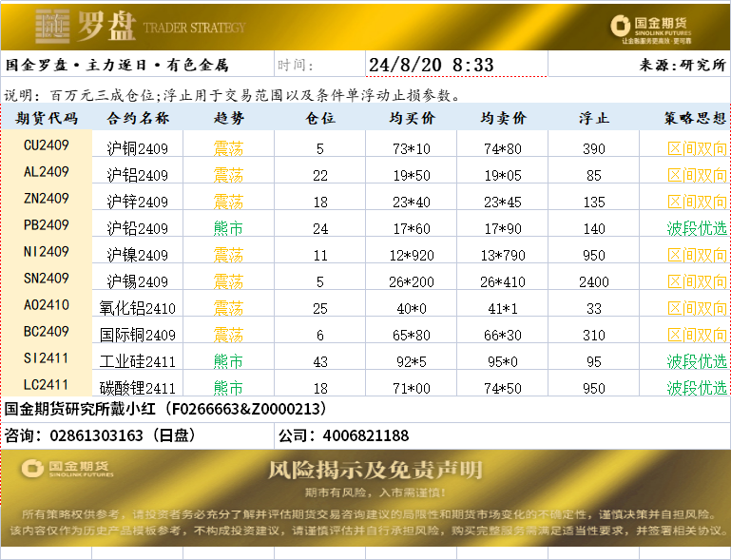Select the sell price 41*1 cell
The image size is (731, 560).
click(503, 303)
